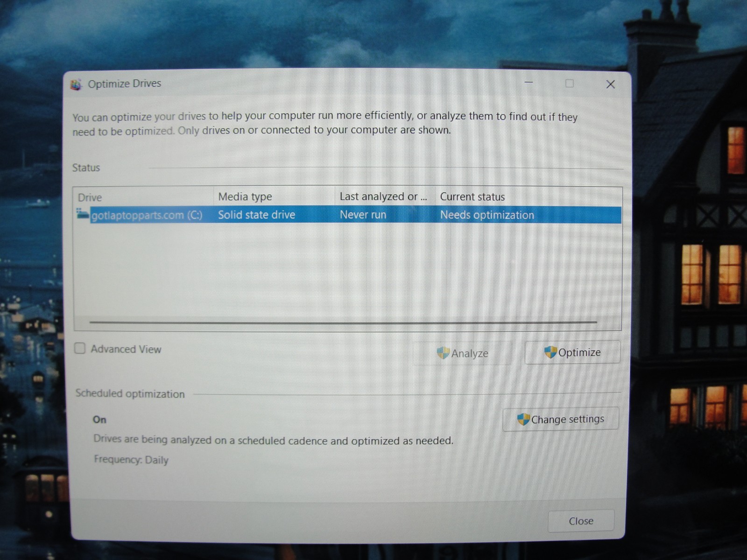Screen dimensions: 747x560
Task: Click the Solid state drive cell
Action: coord(257,215)
